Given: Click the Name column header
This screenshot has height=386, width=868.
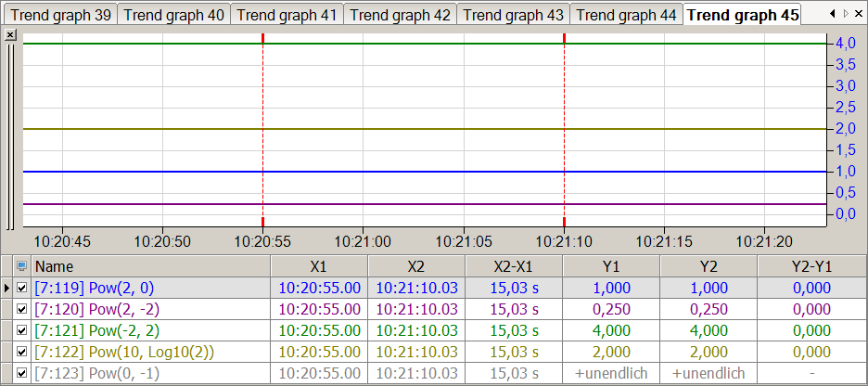Looking at the screenshot, I should click(150, 266).
